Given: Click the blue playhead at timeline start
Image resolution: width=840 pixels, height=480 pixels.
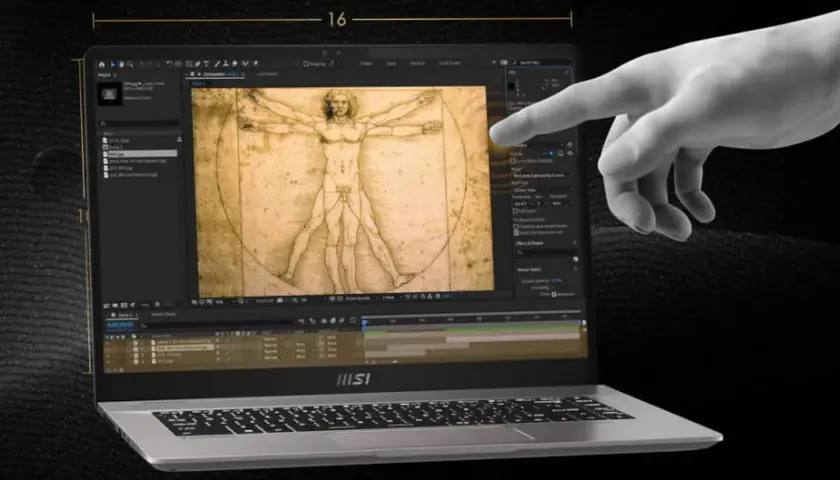Looking at the screenshot, I should (x=365, y=322).
